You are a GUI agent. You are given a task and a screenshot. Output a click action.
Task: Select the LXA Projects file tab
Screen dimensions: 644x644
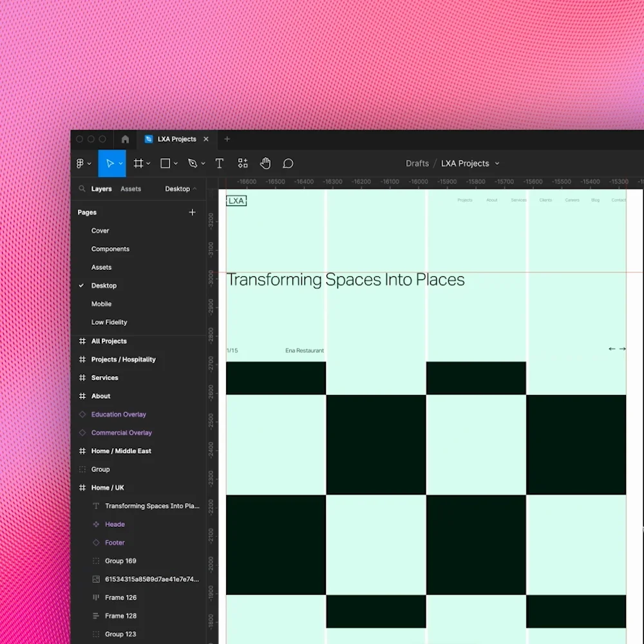177,139
